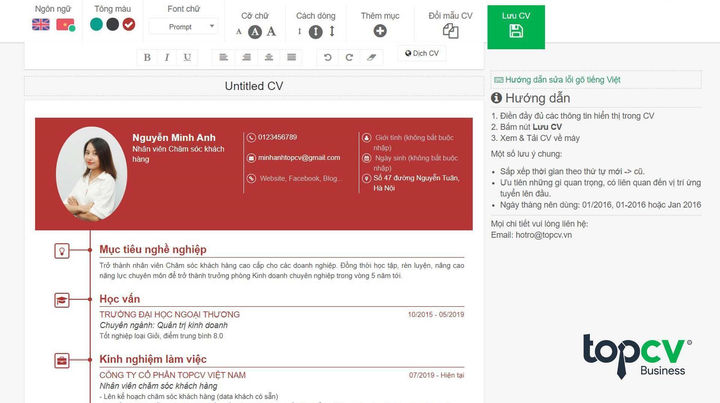This screenshot has width=720, height=403.
Task: Select the largest font size option
Action: point(271,31)
